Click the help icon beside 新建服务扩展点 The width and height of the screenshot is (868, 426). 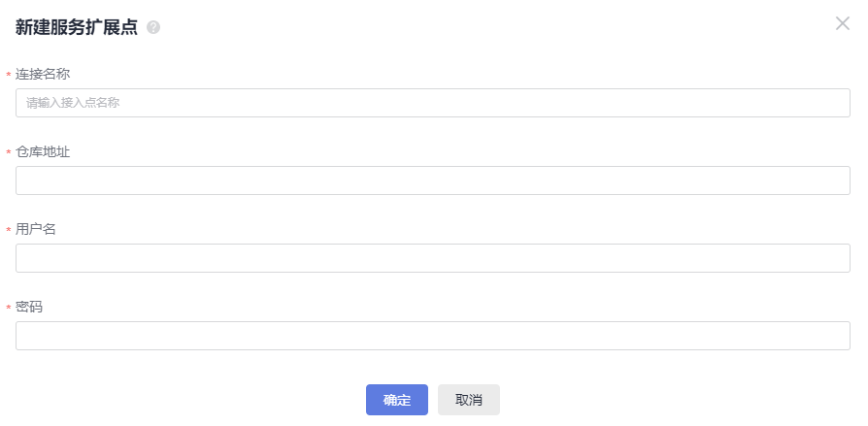click(x=153, y=28)
